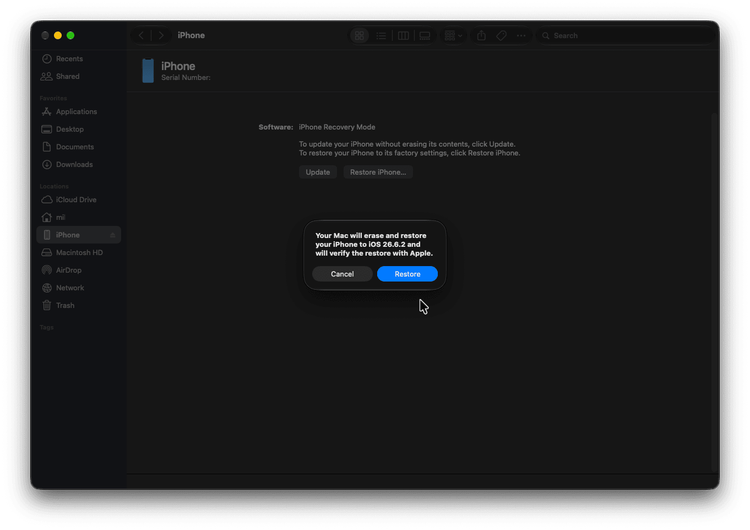Go forward with the right chevron
The image size is (750, 530).
[x=161, y=35]
